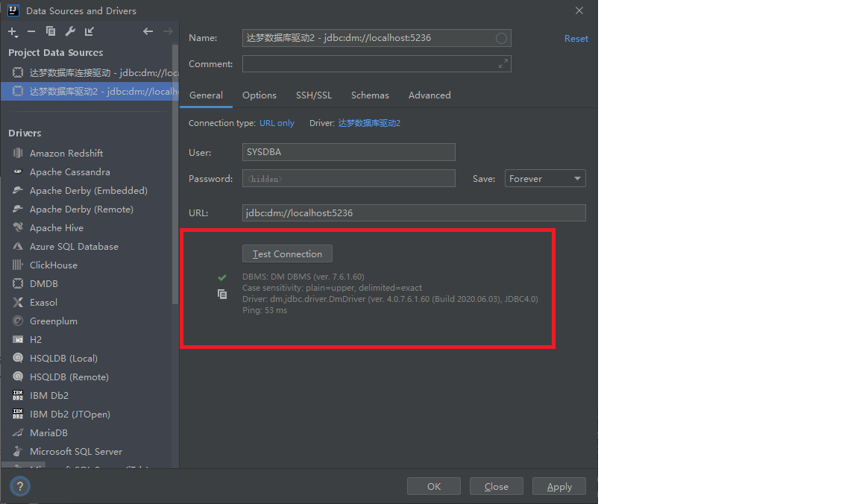Open the Schemas tab
Screen dimensions: 859x504
coord(370,95)
